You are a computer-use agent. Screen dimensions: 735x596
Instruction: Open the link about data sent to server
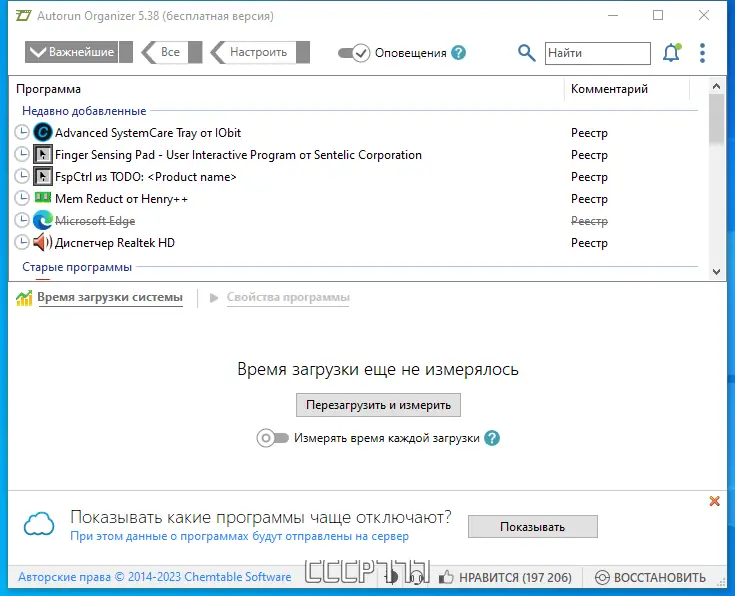(x=239, y=536)
